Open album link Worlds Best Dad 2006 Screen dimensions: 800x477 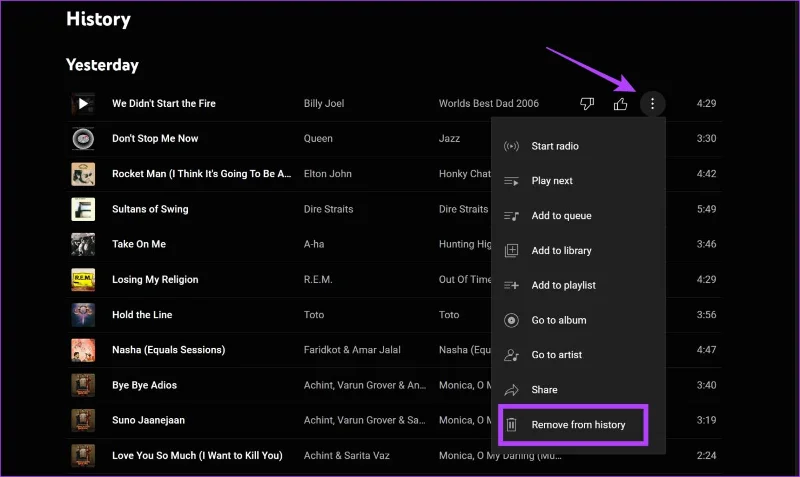pyautogui.click(x=489, y=104)
